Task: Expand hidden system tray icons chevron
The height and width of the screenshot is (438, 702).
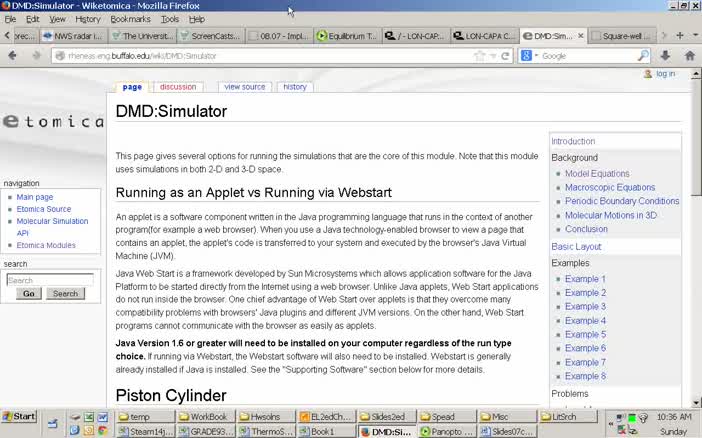Action: pos(610,423)
